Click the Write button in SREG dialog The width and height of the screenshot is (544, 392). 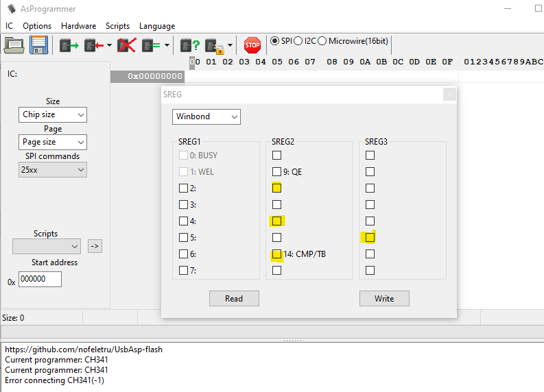(384, 298)
